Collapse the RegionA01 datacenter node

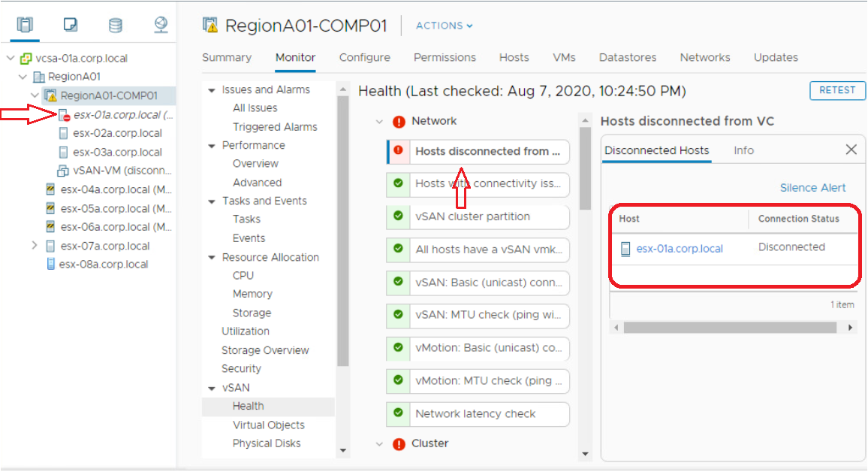tap(23, 77)
